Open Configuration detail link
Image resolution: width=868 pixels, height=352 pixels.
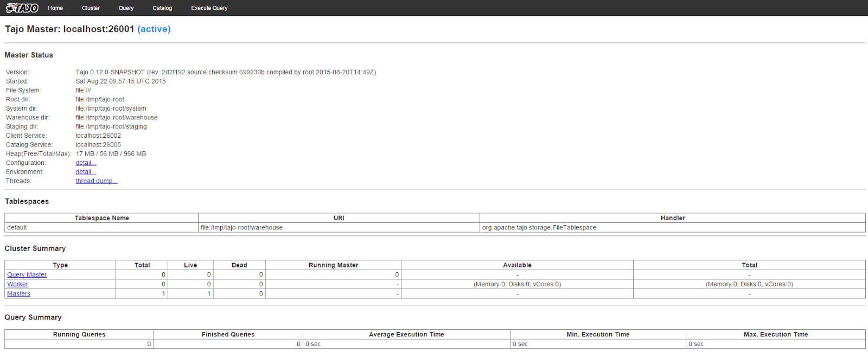point(86,163)
